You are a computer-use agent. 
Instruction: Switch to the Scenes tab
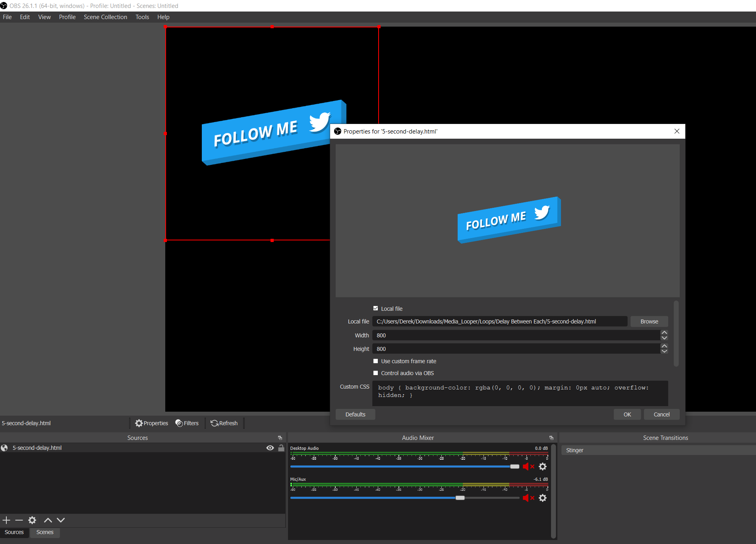[x=45, y=532]
